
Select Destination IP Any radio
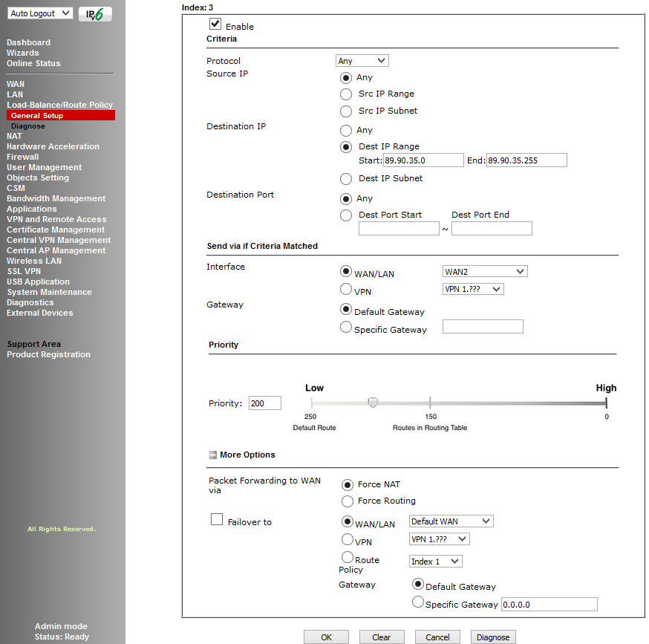346,131
